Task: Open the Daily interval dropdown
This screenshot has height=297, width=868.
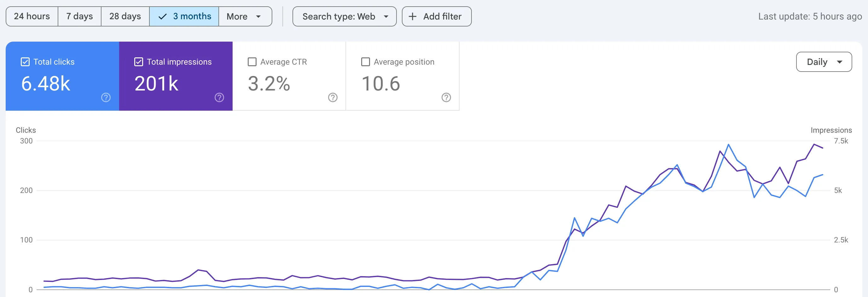Action: pos(824,62)
